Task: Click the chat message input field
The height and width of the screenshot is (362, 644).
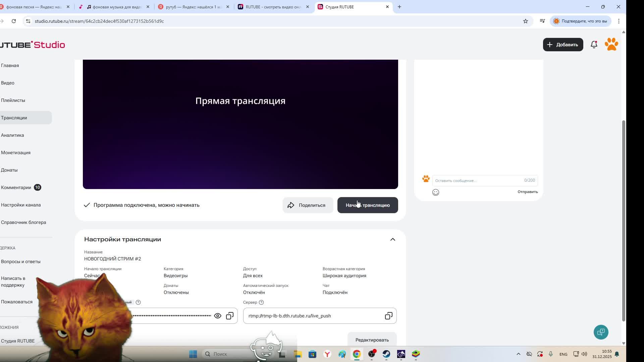Action: coord(478,180)
